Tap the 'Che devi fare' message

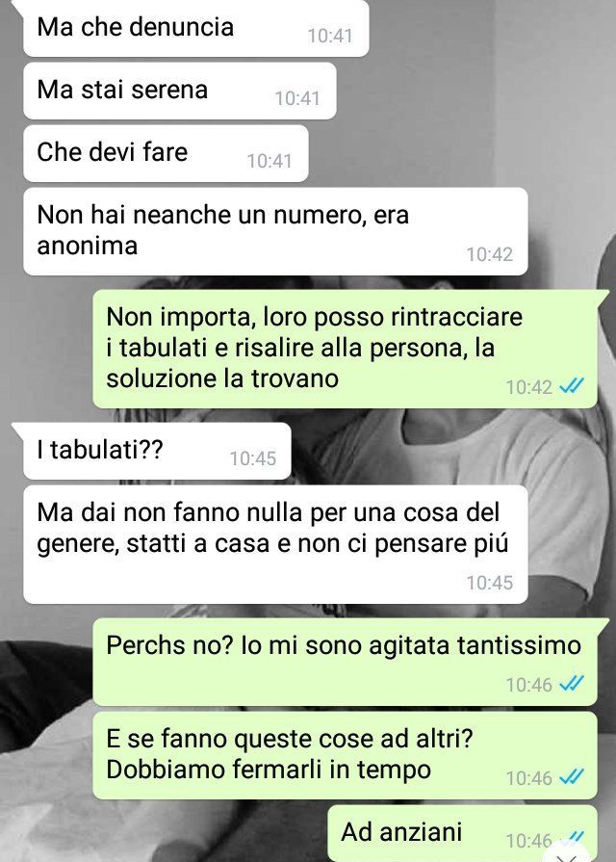[166, 153]
